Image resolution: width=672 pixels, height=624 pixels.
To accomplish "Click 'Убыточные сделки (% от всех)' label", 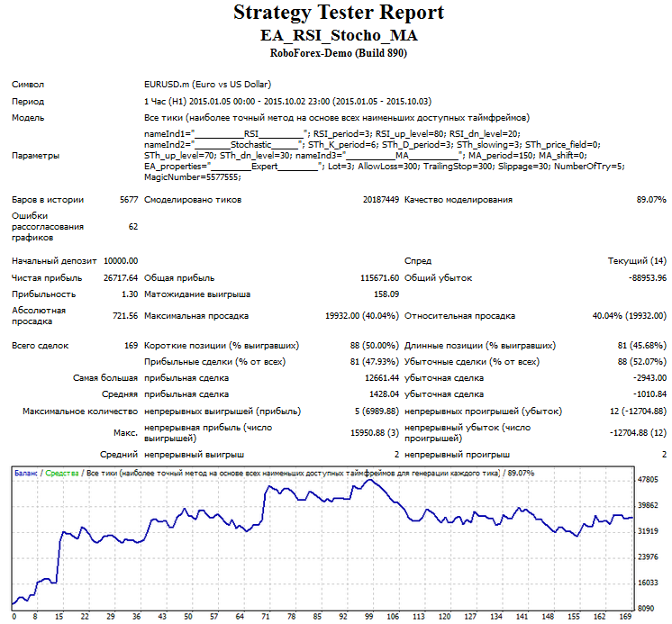I will click(x=472, y=362).
